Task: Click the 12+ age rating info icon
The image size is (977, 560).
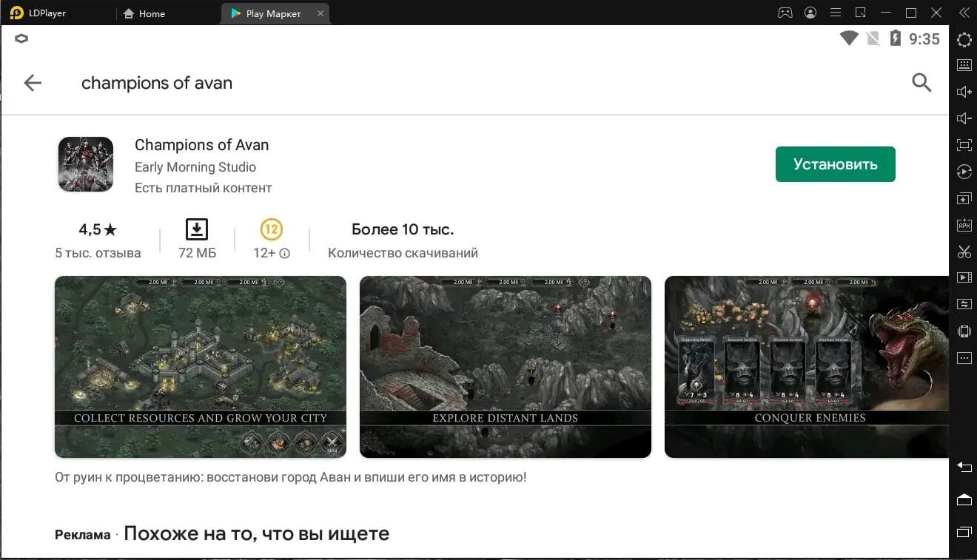Action: point(285,253)
